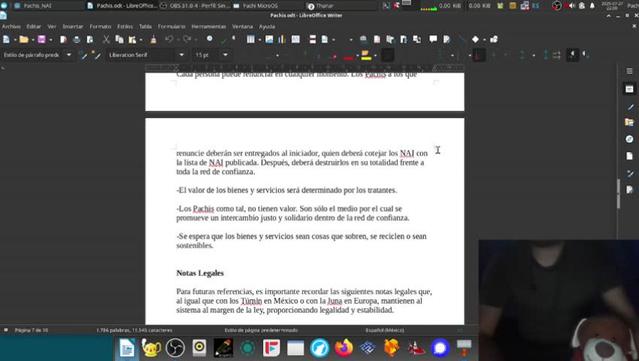Screen dimensions: 639x361
Task: Insert a table with the table icon
Action: click(x=251, y=40)
